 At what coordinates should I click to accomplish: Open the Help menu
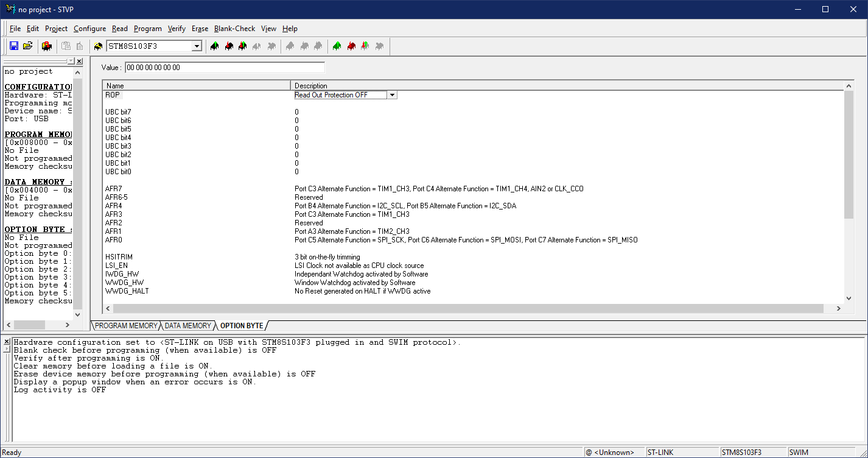click(x=290, y=29)
